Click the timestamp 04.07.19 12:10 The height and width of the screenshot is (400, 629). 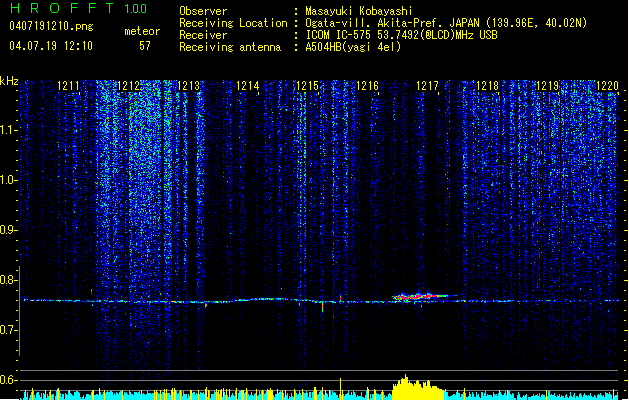[51, 46]
